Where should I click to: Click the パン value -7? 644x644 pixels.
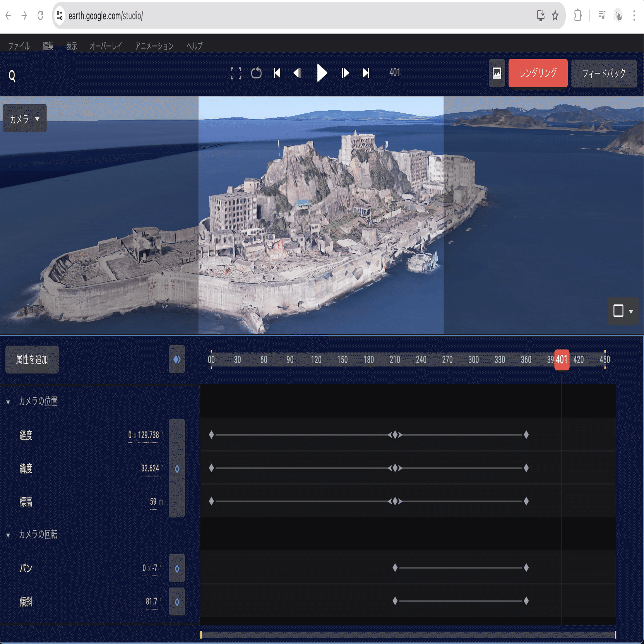coord(155,568)
